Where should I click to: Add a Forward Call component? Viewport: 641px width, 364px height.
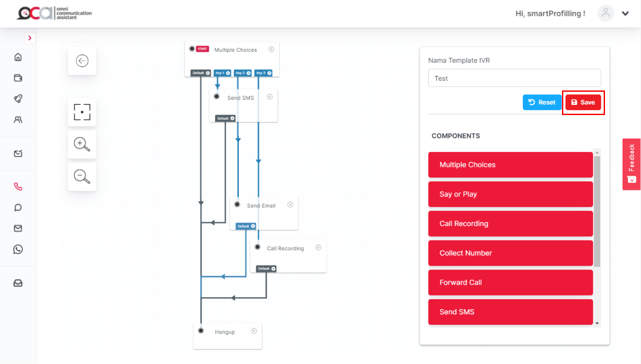510,282
